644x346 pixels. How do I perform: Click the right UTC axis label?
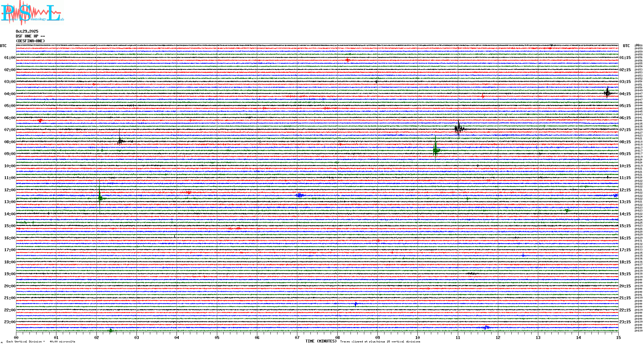(x=626, y=46)
